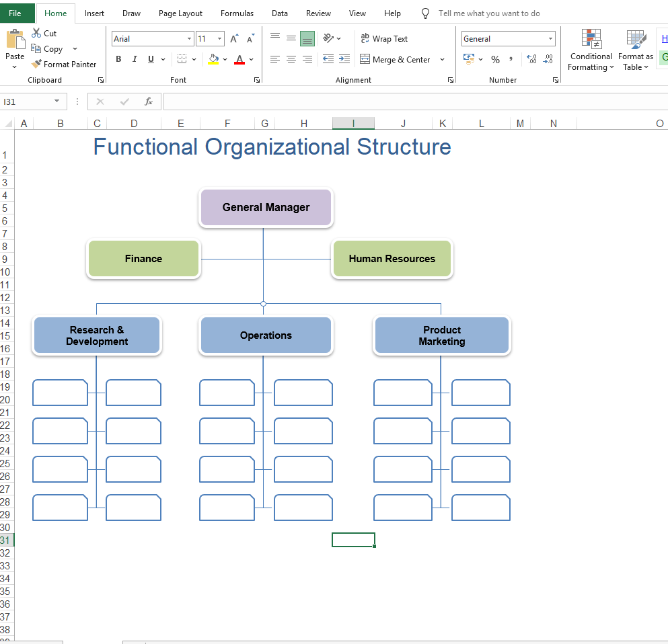
Task: Activate the Format Painter brush
Action: pyautogui.click(x=36, y=64)
